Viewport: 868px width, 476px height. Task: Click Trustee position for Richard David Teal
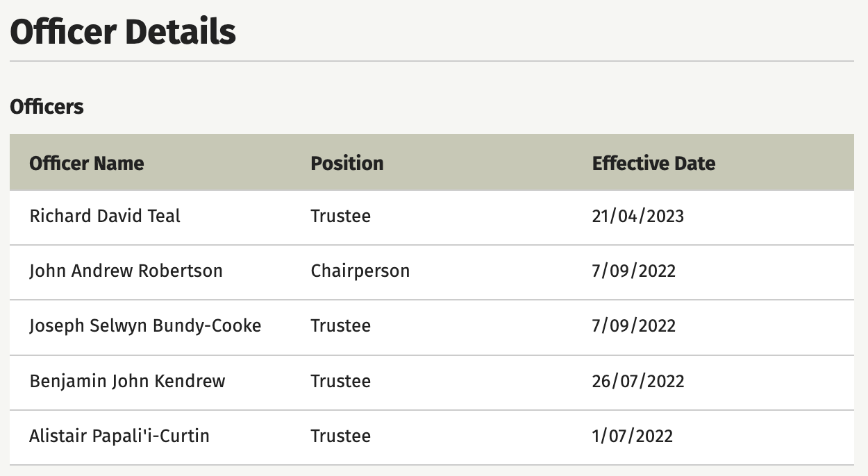(341, 216)
